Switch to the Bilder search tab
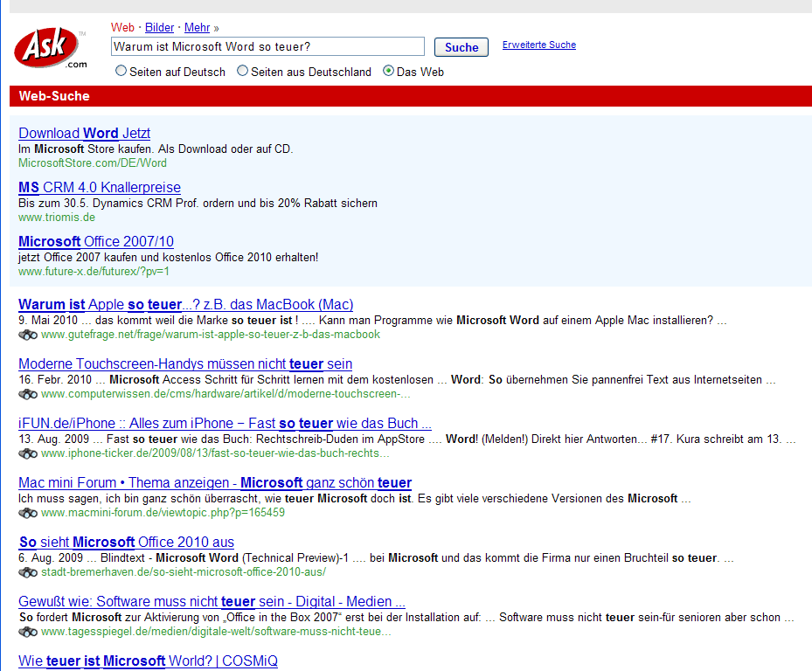 click(159, 28)
